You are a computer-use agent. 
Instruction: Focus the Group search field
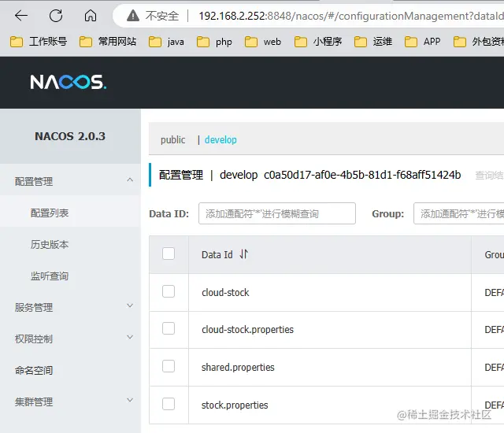tap(458, 213)
